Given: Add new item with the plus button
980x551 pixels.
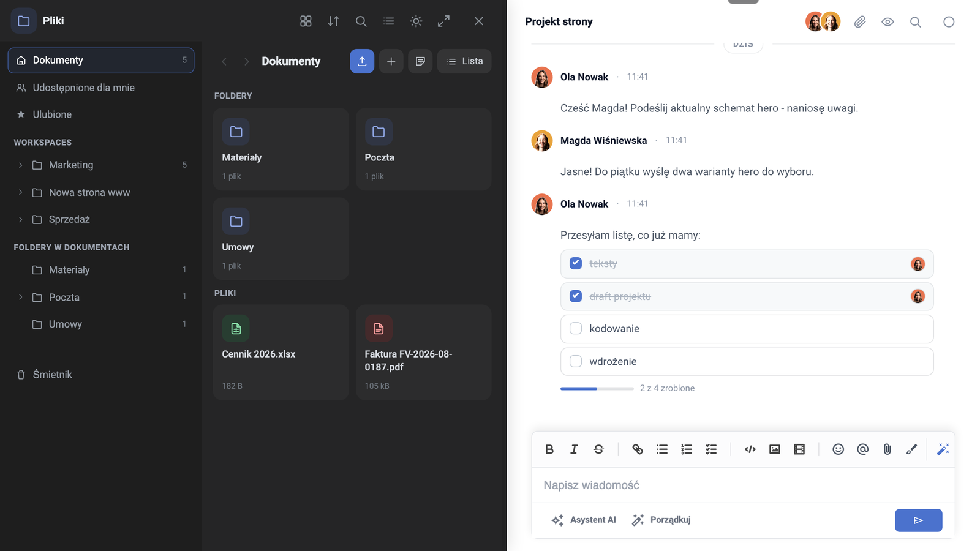Looking at the screenshot, I should click(x=391, y=61).
